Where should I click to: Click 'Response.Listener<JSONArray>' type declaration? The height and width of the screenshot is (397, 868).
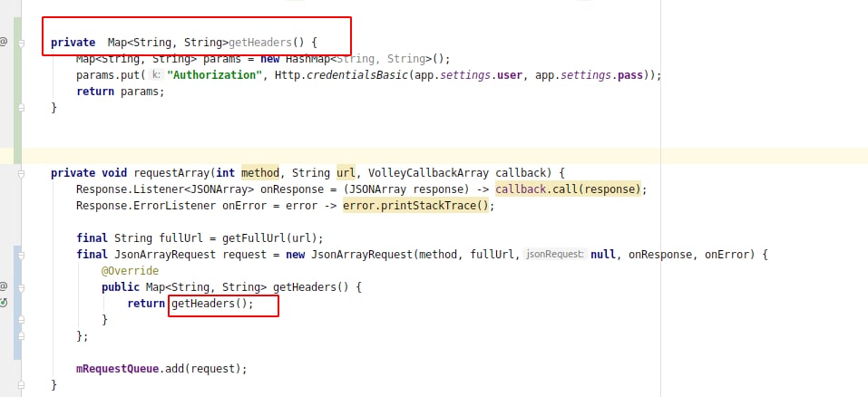pyautogui.click(x=165, y=189)
